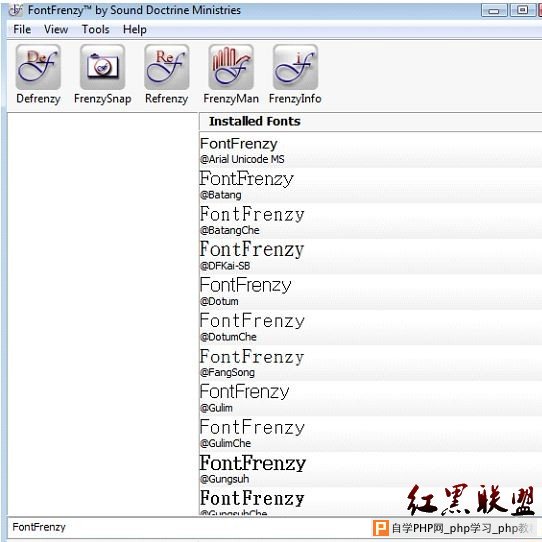Select the @BatangChe font entry
Image resolution: width=542 pixels, height=542 pixels.
[x=371, y=221]
